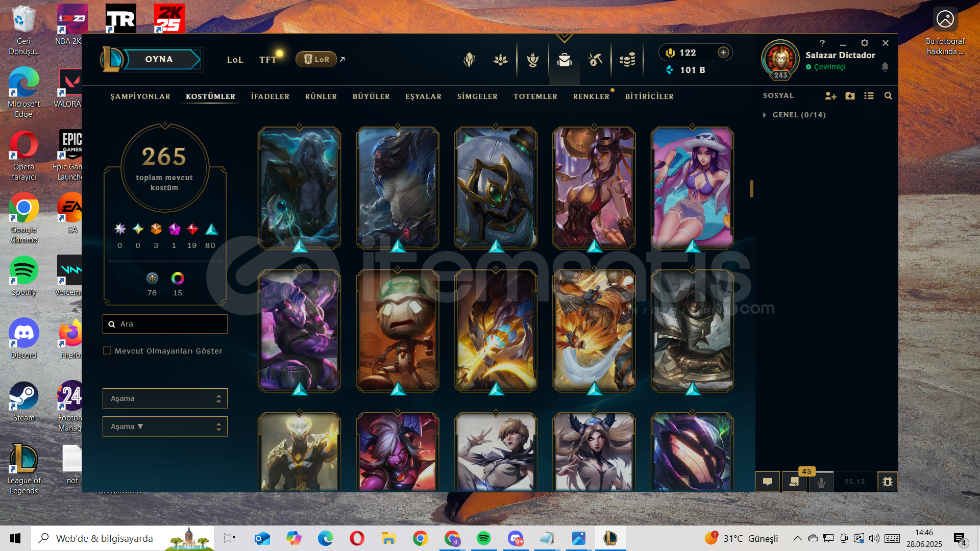Open the notifications bell icon
Screen dimensions: 980x551
pos(885,67)
